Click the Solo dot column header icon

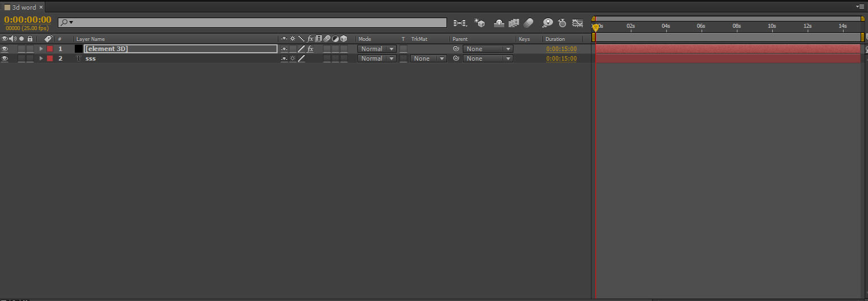click(22, 39)
